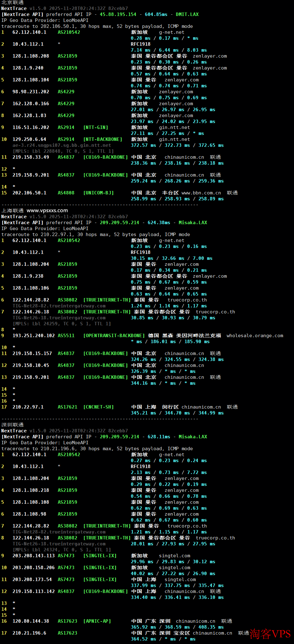Click the www.vpsxxs.com website link
The height and width of the screenshot is (644, 294).
pos(47,210)
